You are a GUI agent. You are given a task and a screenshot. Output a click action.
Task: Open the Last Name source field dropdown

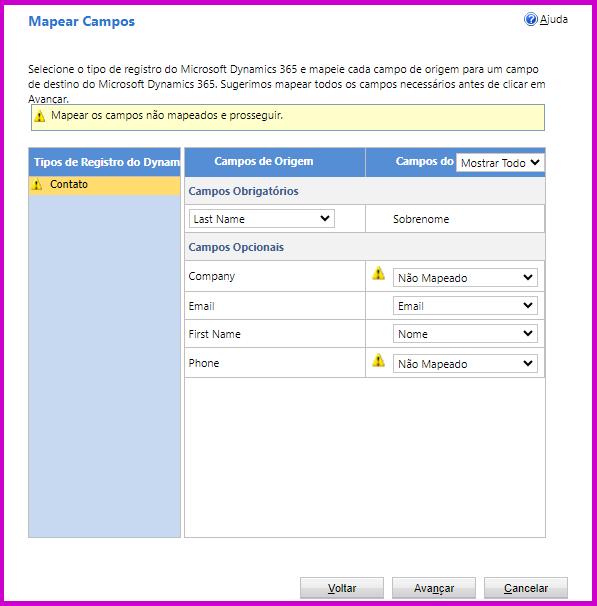(262, 219)
